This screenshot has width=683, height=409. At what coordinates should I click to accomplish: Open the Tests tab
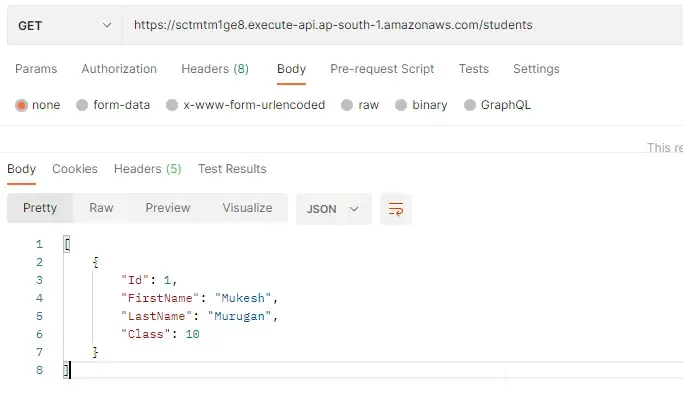click(x=473, y=69)
